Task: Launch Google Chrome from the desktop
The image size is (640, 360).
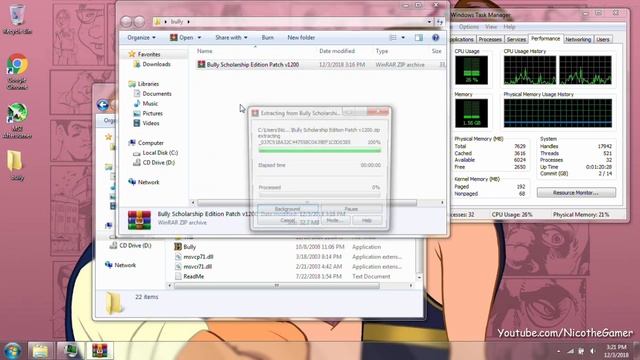Action: (17, 71)
